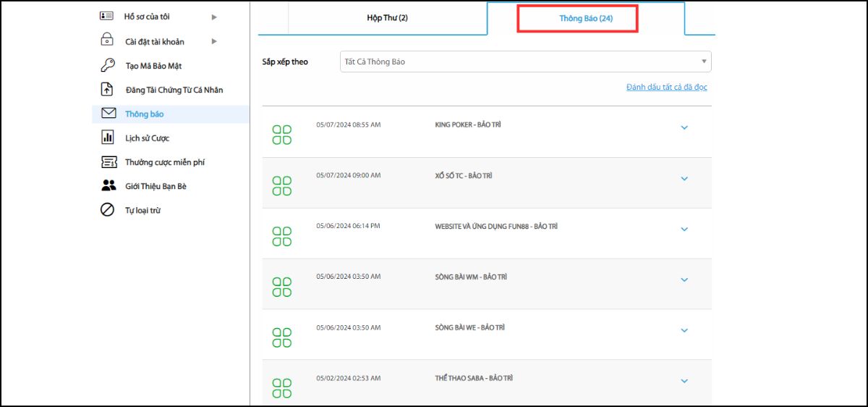Open the Tất Cả Thông Báo sort dropdown
Screen dimensions: 868x407
coord(525,62)
